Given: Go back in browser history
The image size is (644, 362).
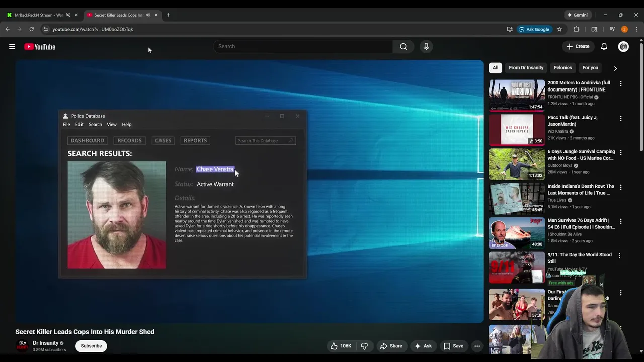Looking at the screenshot, I should [8, 29].
